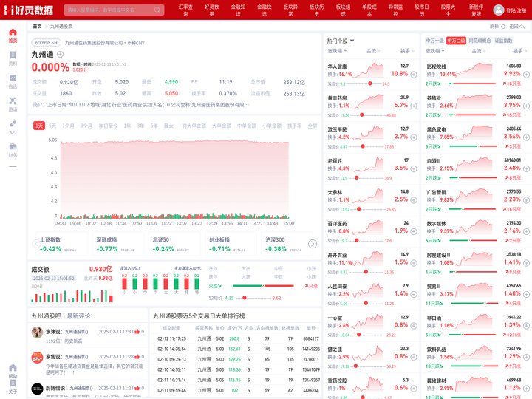Open the API sidebar icon
532x399 pixels.
(x=13, y=124)
